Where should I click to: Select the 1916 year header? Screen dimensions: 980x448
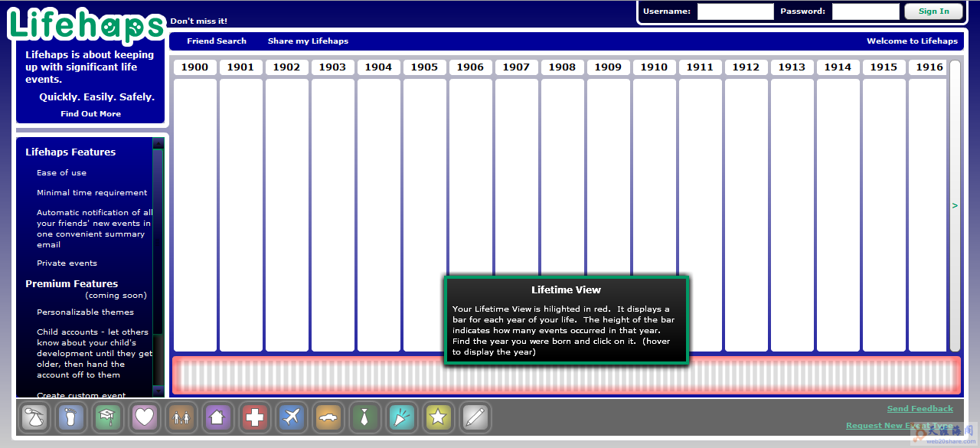click(928, 67)
